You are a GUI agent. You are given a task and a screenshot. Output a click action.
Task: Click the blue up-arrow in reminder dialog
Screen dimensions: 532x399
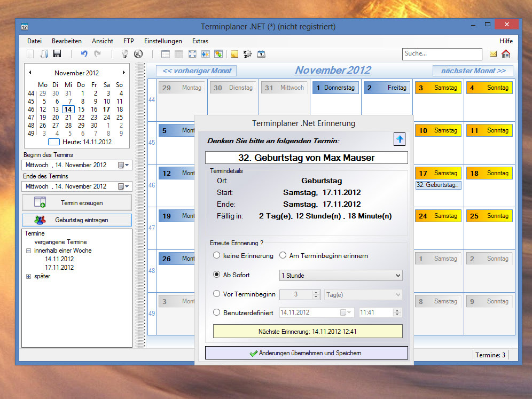(x=400, y=140)
